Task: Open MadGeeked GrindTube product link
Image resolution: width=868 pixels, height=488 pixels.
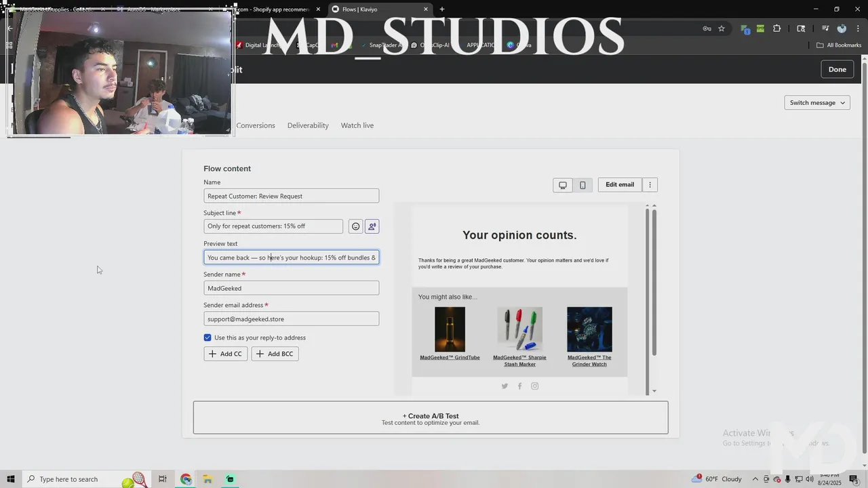Action: pyautogui.click(x=450, y=357)
